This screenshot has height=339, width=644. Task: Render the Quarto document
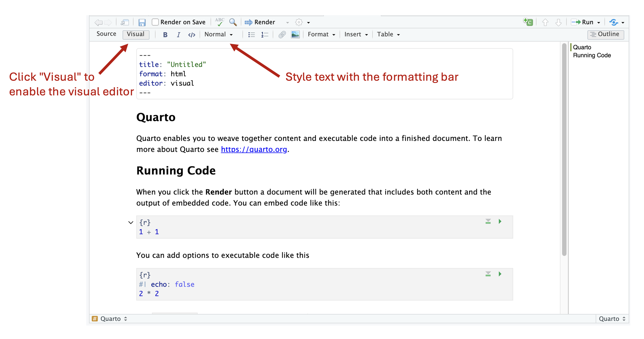click(x=260, y=22)
